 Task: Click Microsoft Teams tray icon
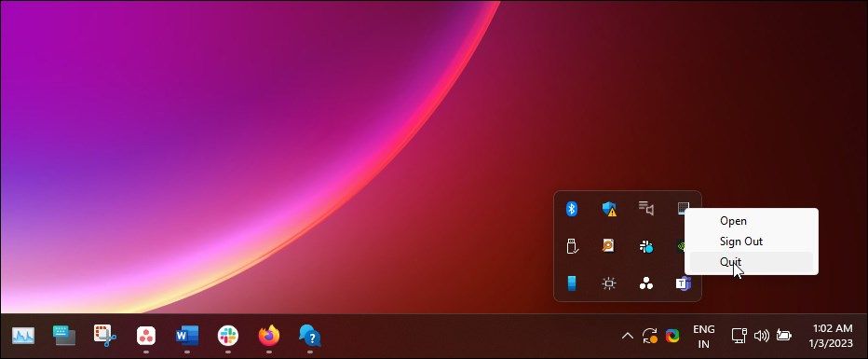[x=683, y=283]
